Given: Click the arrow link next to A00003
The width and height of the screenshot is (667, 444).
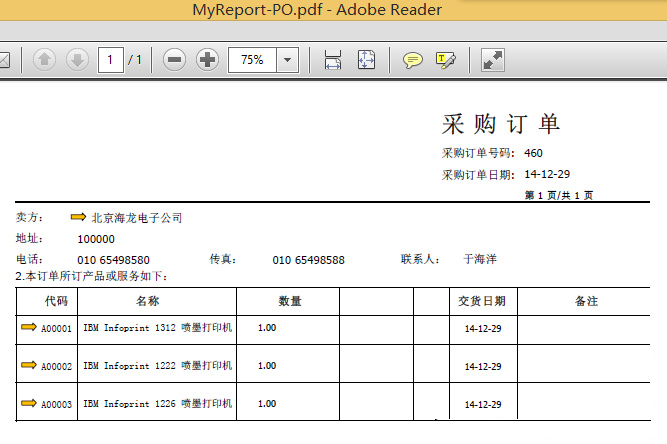Looking at the screenshot, I should click(x=28, y=403).
